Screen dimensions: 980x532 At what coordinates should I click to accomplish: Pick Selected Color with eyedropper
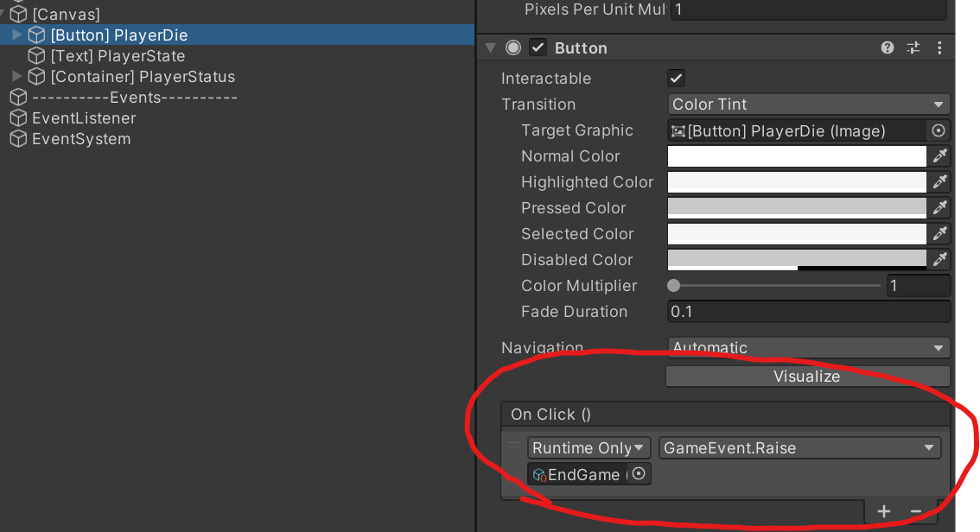940,233
